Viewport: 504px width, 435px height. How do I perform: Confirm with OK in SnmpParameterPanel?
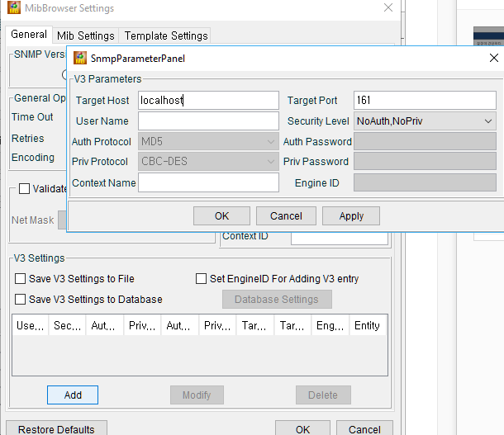[x=221, y=216]
